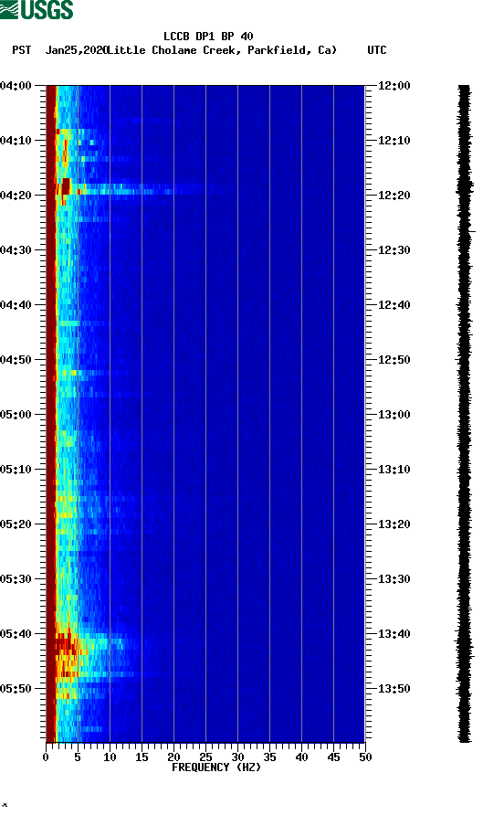Viewport: 504px width, 815px height.
Task: Click the 'FREQUENCY (HZ)' axis title
Action: tap(216, 767)
